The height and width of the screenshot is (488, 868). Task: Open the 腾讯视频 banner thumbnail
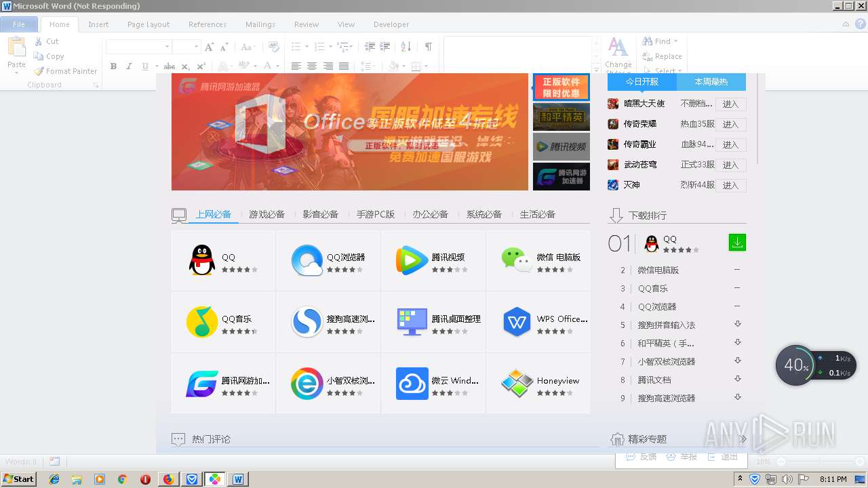pos(561,146)
